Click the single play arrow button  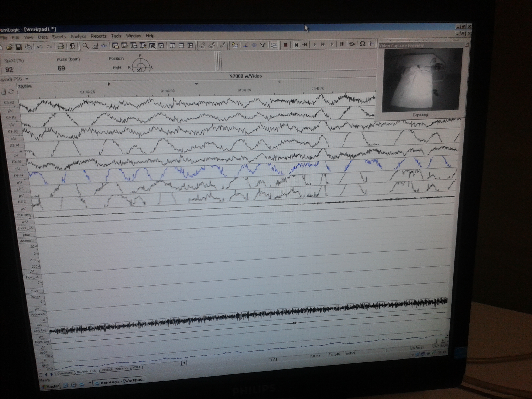coord(314,44)
